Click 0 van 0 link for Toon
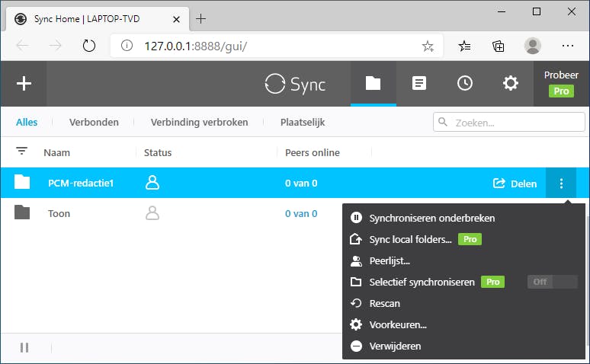590x364 pixels. tap(301, 213)
